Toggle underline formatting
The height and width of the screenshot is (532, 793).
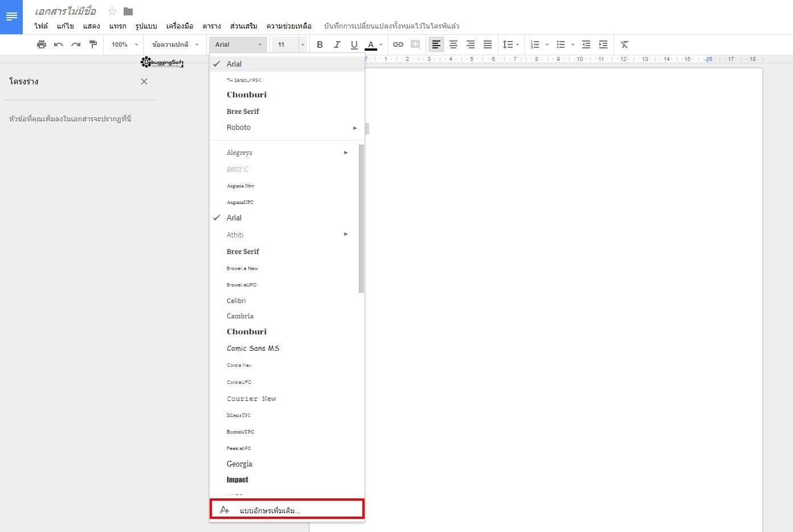354,44
